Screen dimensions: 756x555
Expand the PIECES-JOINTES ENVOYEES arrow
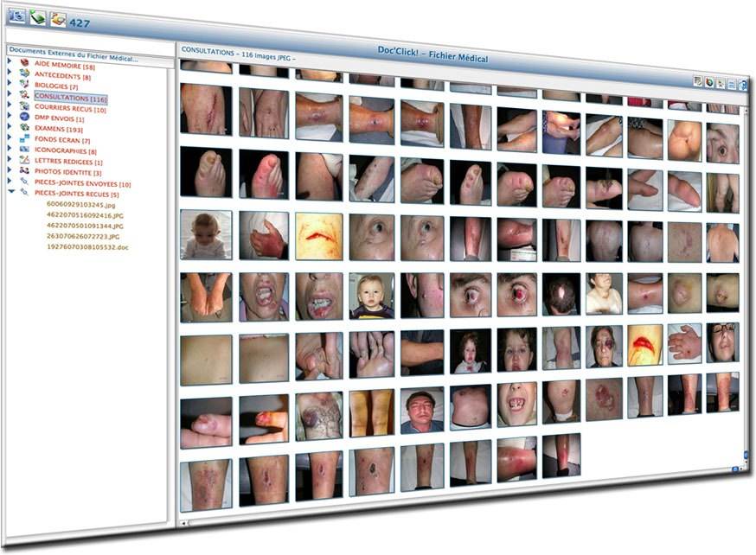point(10,182)
